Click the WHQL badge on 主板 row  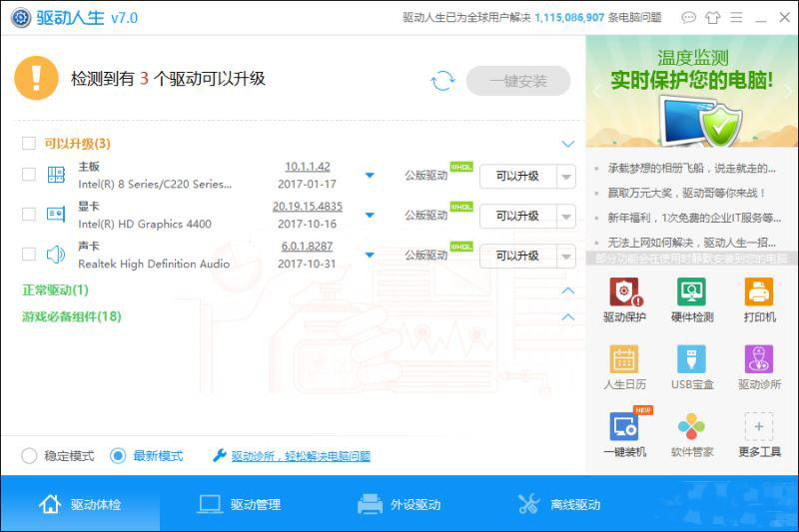click(461, 167)
